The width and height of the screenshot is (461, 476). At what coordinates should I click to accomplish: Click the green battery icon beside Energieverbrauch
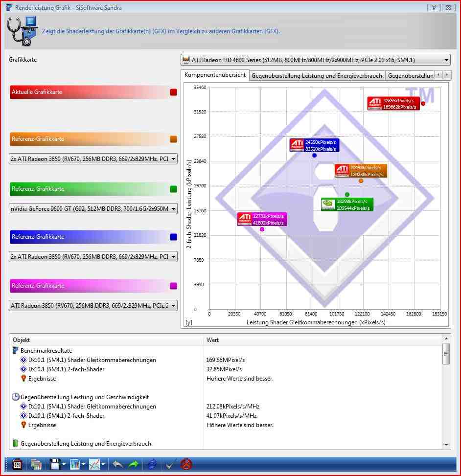pyautogui.click(x=16, y=443)
